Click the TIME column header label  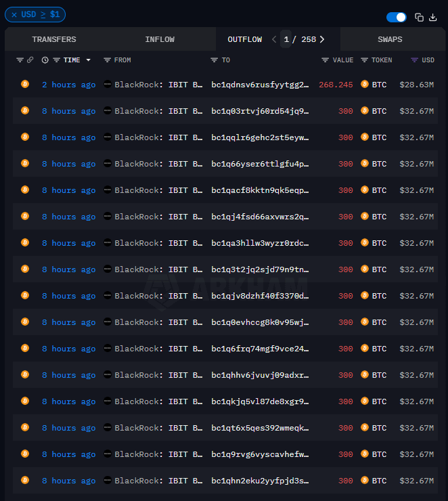click(72, 60)
